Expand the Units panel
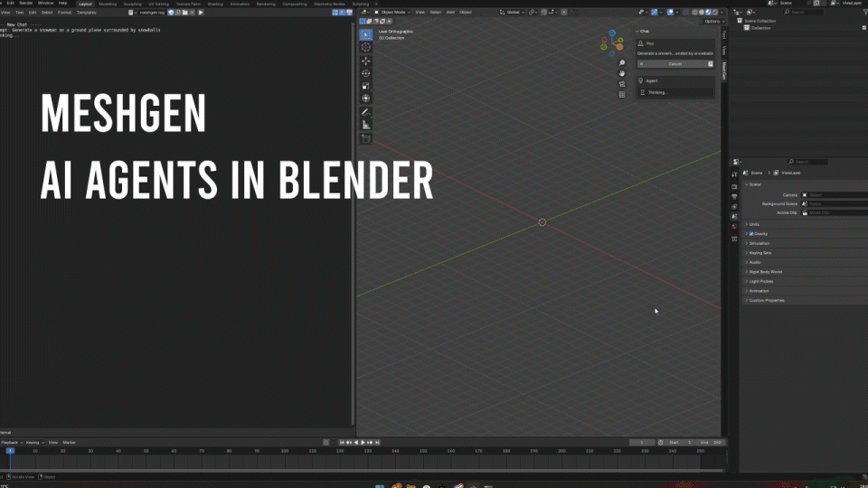Screen dimensions: 868x488 pyautogui.click(x=754, y=224)
